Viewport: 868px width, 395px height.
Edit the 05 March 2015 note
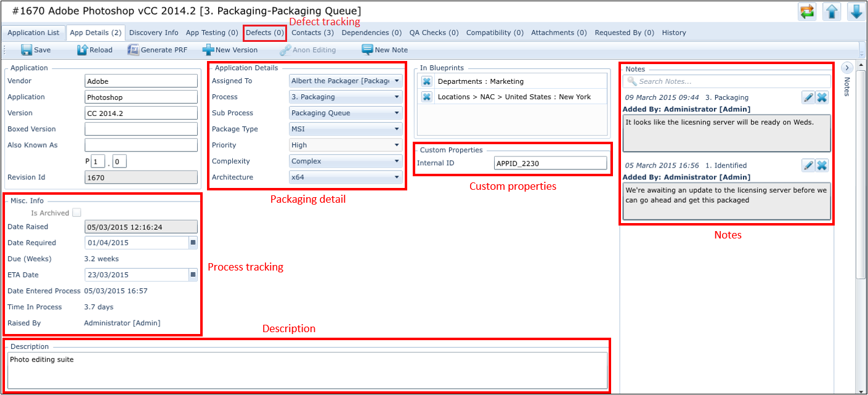pyautogui.click(x=808, y=165)
